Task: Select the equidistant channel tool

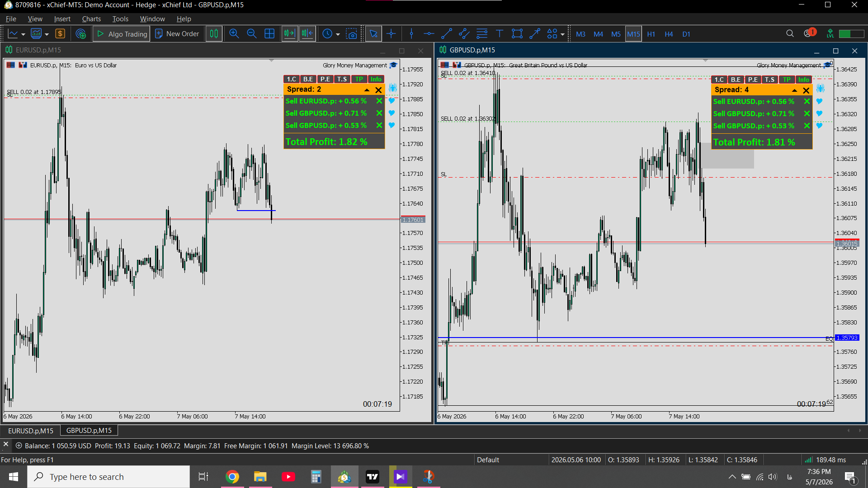Action: coord(464,34)
